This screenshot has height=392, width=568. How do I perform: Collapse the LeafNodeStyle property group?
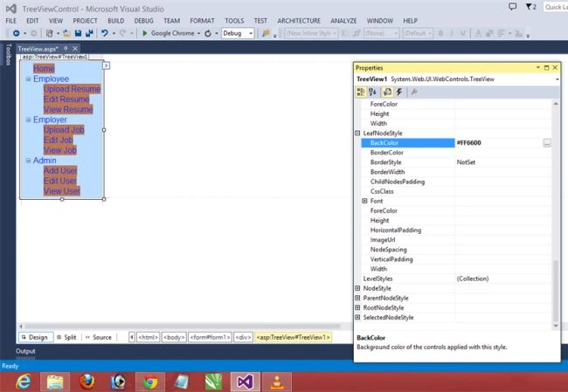coord(358,134)
